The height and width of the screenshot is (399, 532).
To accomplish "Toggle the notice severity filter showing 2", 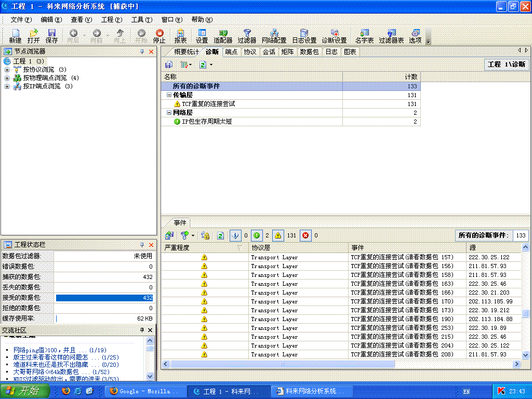I will 257,235.
